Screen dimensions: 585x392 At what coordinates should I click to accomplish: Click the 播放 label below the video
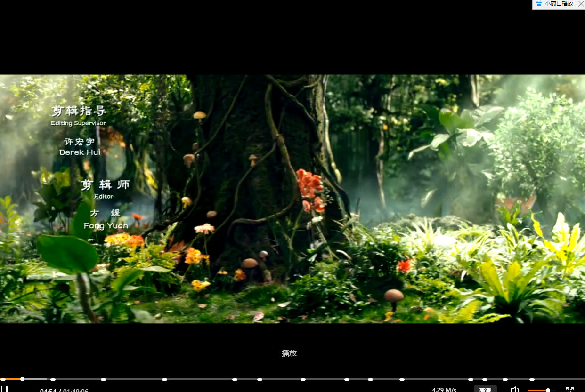coord(289,353)
